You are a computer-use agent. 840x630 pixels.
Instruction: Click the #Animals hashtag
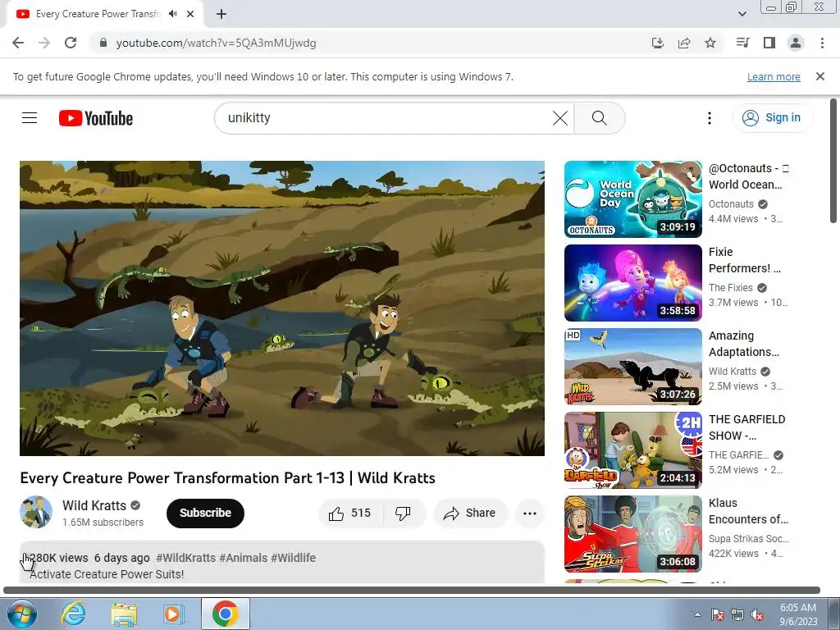[x=243, y=558]
